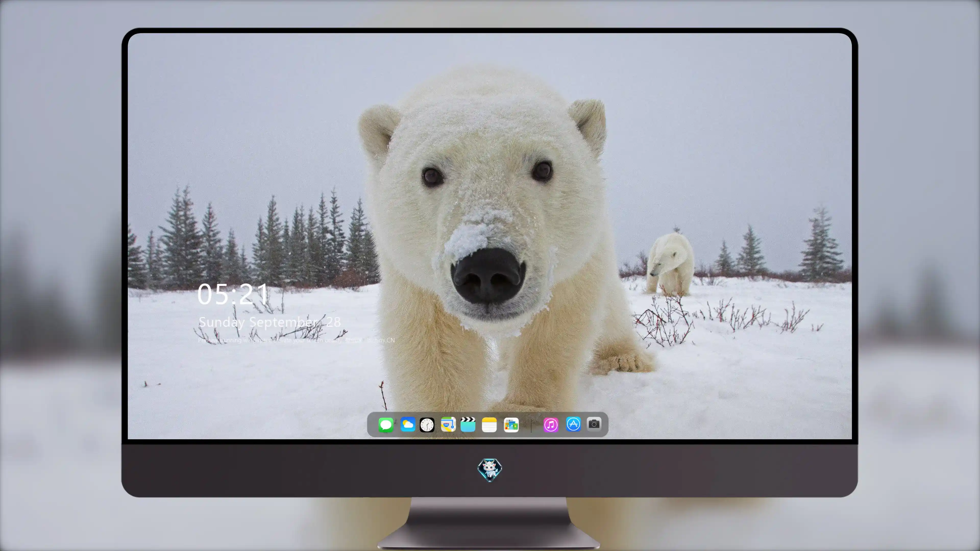Click the 05:21 clock display
Image resolution: width=980 pixels, height=551 pixels.
tap(232, 294)
